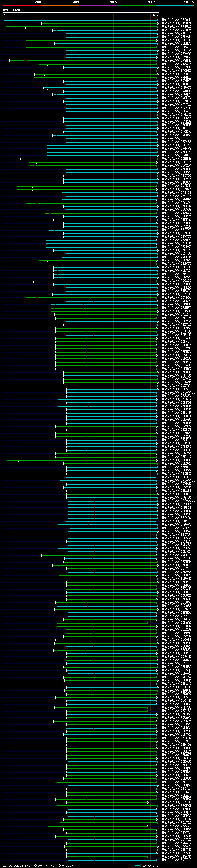This screenshot has height=868, width=197.
Task: Select the UniRef100_C1E825 label
Action: 177,47
